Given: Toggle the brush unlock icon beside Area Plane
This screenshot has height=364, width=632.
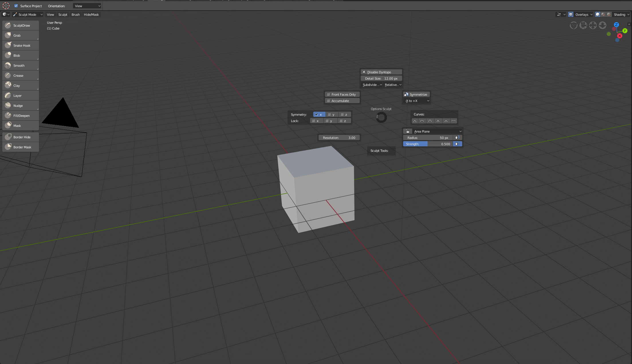Looking at the screenshot, I should click(407, 131).
